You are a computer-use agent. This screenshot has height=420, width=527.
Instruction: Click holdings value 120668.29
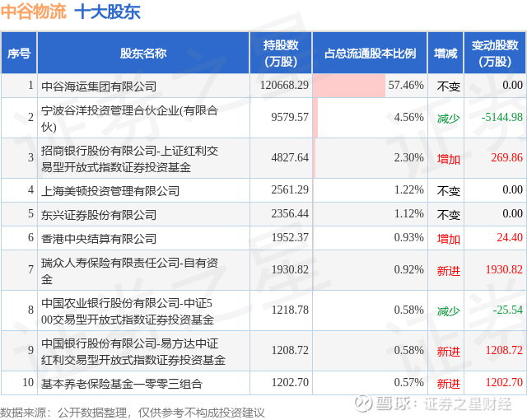tap(284, 85)
